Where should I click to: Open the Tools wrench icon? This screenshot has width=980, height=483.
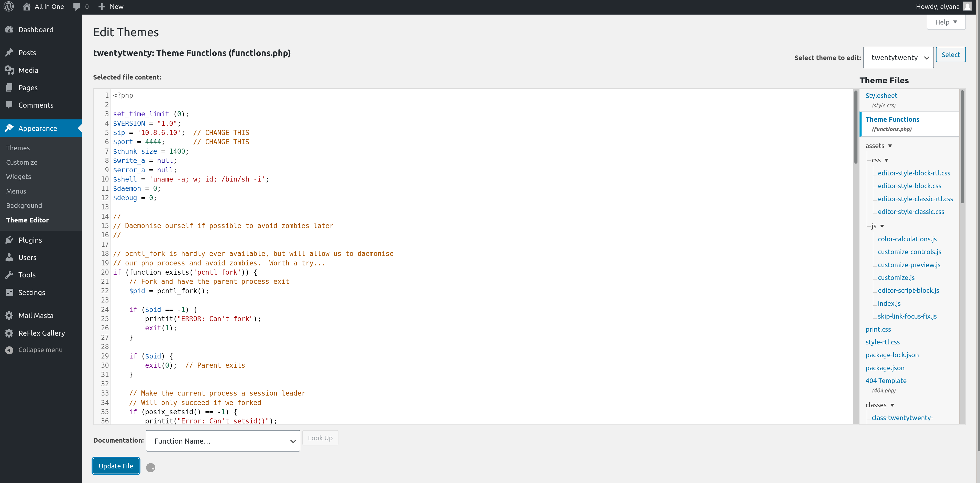9,275
